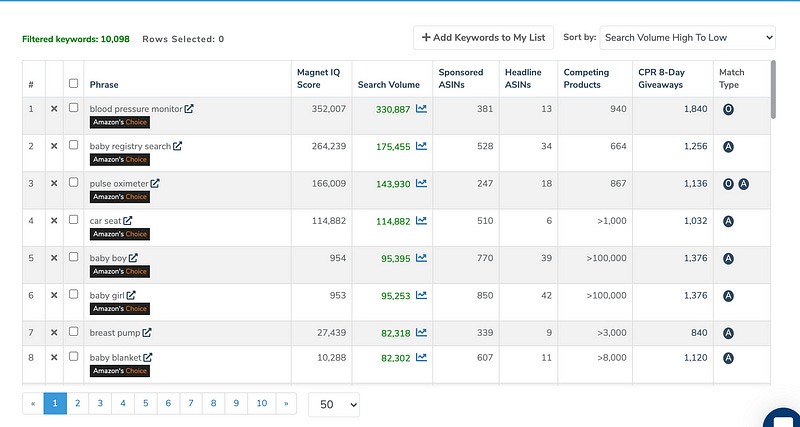Viewport: 800px width, 427px height.
Task: Click the Competing Products column header
Action: [586, 79]
